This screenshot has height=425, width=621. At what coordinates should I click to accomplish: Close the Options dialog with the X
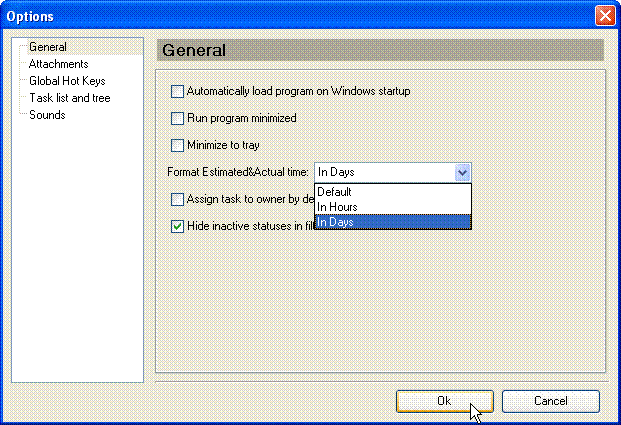pos(604,16)
